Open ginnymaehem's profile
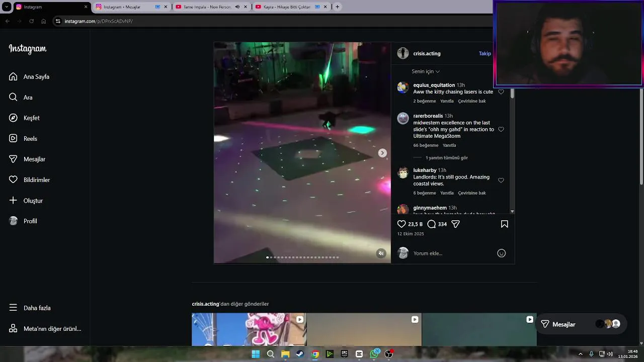Image resolution: width=644 pixels, height=362 pixels. [430, 208]
